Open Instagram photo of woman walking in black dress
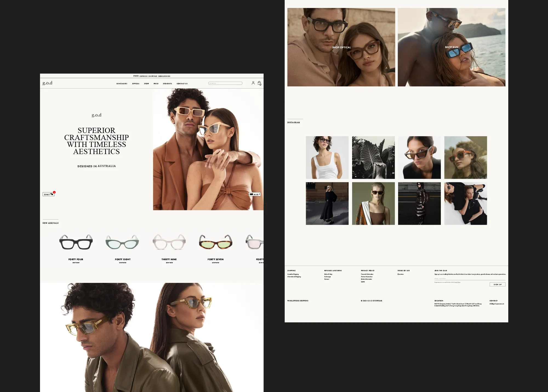Screen dimensions: 548x392 [x=327, y=203]
